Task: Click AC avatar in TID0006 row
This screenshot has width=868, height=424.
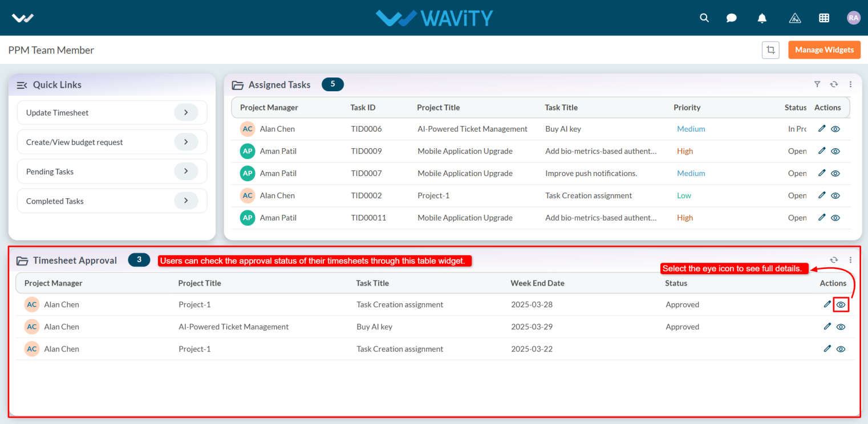Action: [248, 129]
